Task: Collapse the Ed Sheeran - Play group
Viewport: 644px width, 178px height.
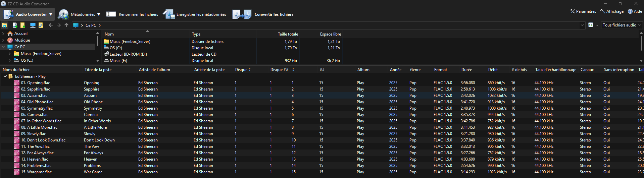Action: [5, 76]
